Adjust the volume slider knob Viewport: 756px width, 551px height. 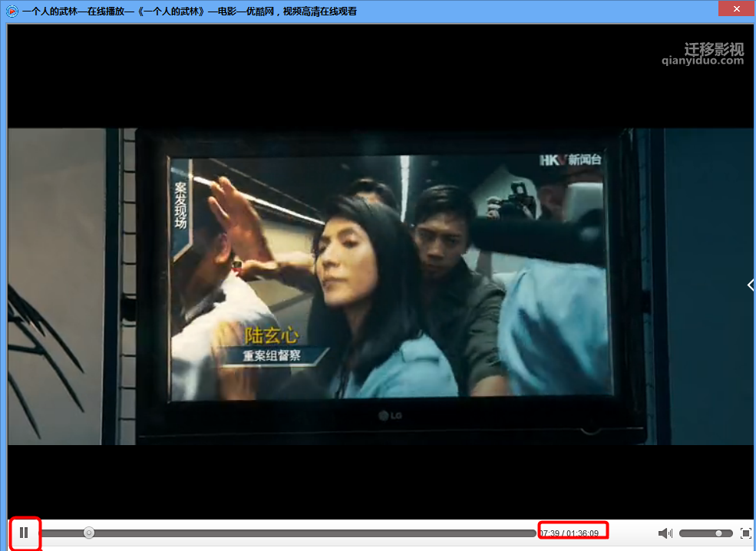(718, 533)
